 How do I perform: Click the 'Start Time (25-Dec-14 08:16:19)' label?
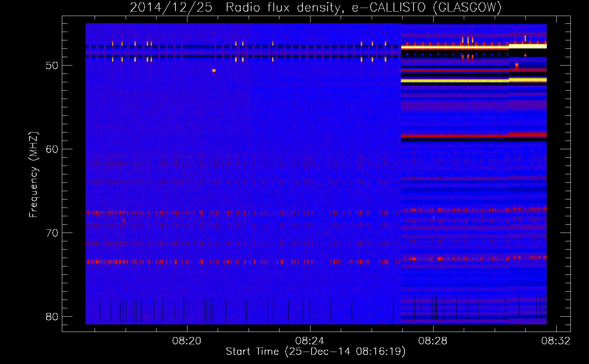[316, 352]
